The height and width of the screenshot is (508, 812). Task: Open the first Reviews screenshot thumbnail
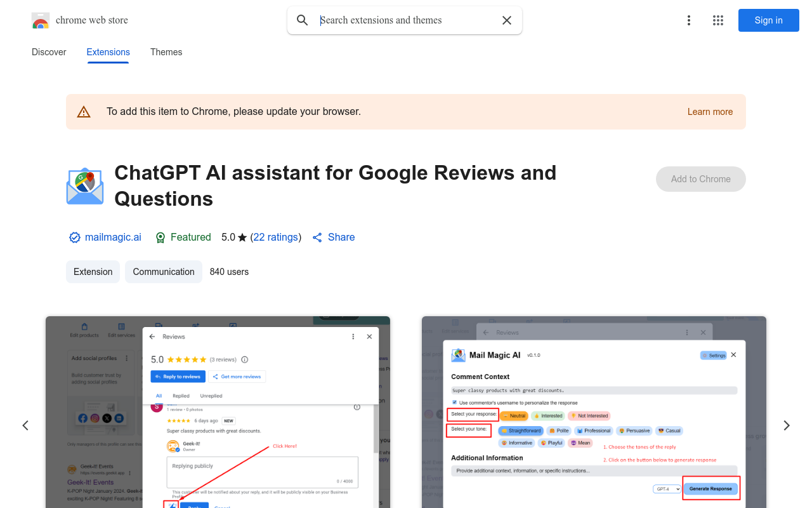pyautogui.click(x=218, y=412)
